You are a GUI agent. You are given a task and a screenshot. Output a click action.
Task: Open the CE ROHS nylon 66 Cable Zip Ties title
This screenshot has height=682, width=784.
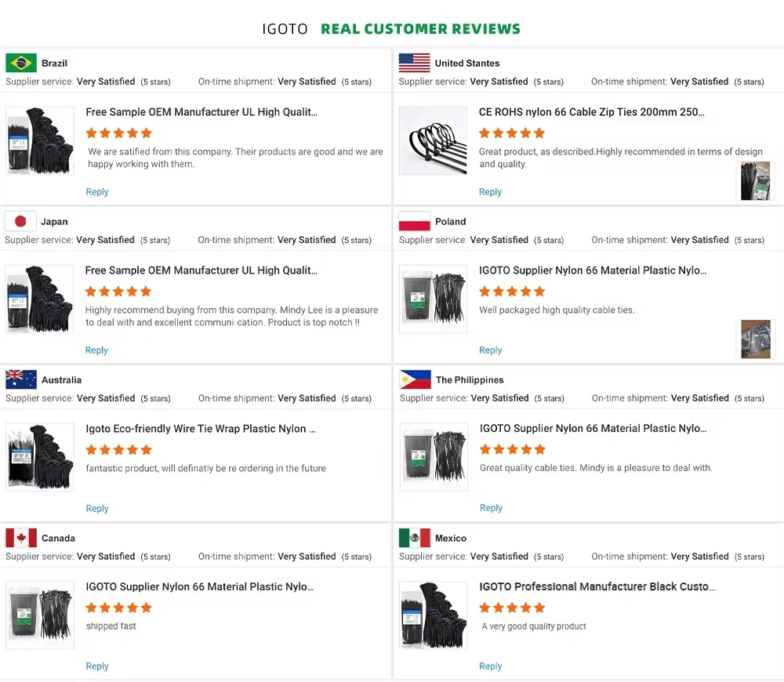pos(591,112)
